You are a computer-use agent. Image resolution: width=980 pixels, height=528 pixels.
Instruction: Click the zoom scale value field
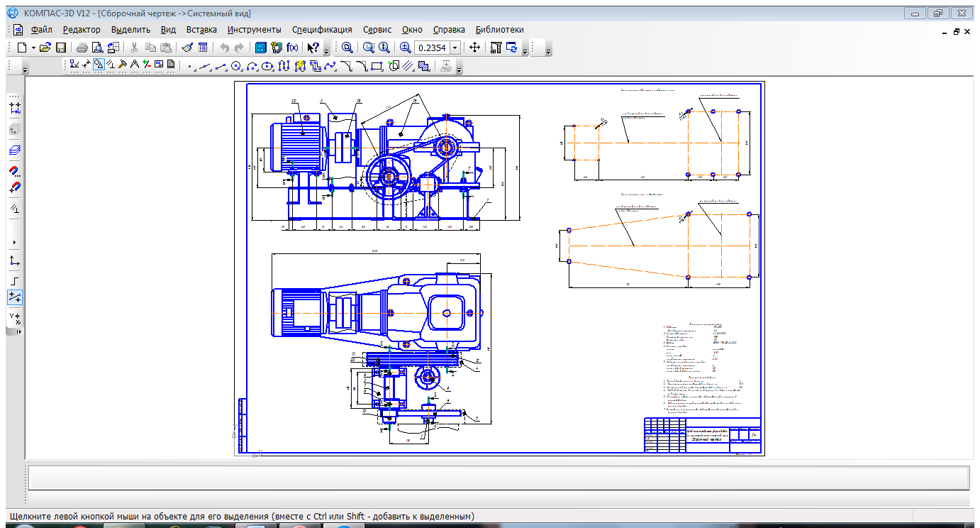[x=432, y=48]
